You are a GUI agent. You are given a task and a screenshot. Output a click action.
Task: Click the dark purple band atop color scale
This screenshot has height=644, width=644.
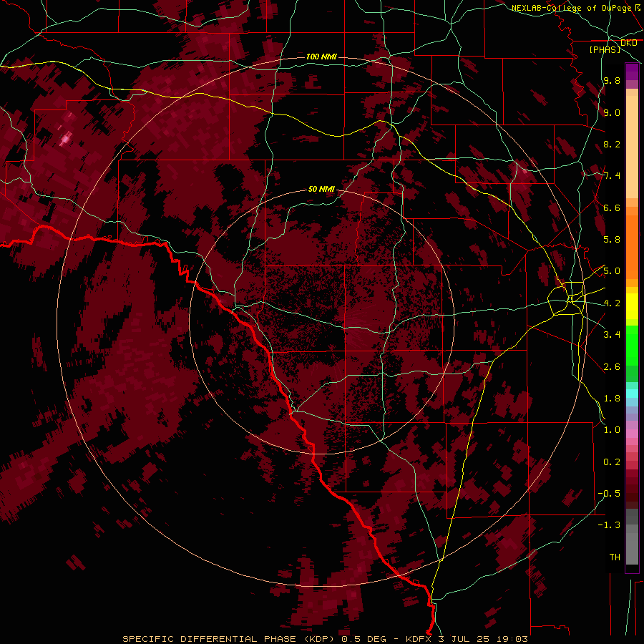[x=632, y=72]
